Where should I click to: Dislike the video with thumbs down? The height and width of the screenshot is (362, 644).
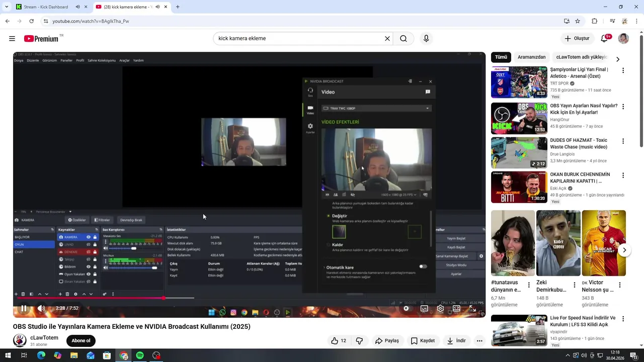(359, 341)
